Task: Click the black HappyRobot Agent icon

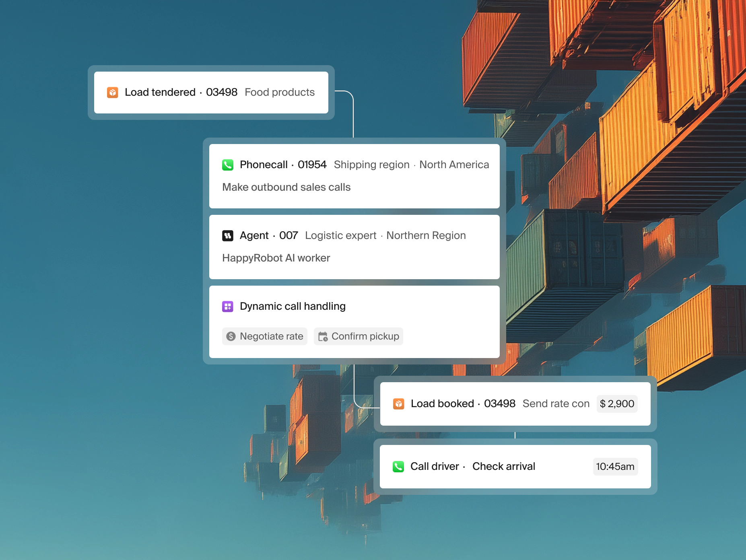Action: click(228, 236)
